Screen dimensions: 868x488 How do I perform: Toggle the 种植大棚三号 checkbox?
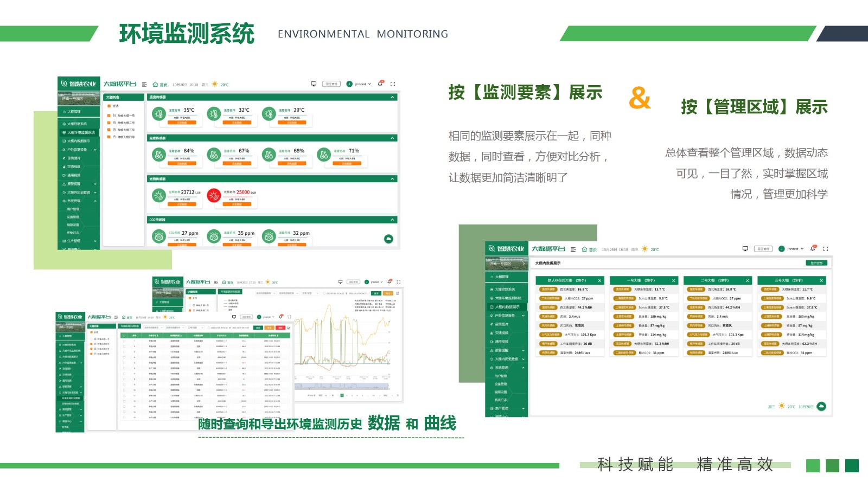(x=108, y=130)
